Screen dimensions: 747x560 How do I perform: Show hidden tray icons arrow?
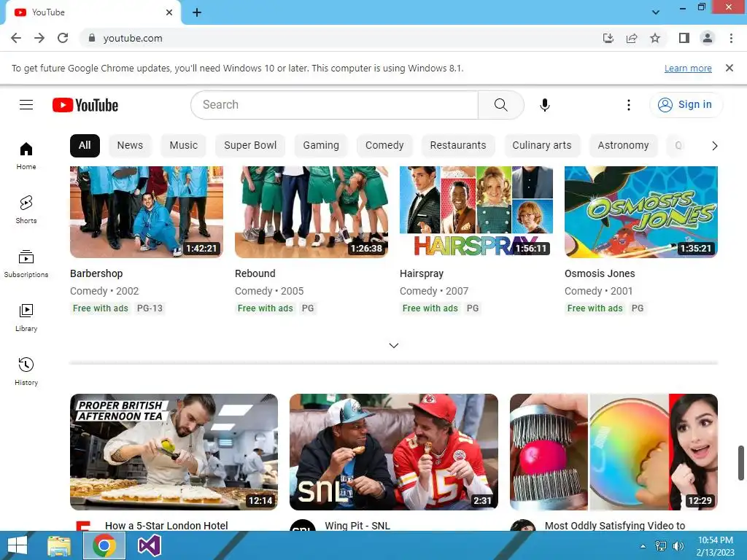pos(643,545)
